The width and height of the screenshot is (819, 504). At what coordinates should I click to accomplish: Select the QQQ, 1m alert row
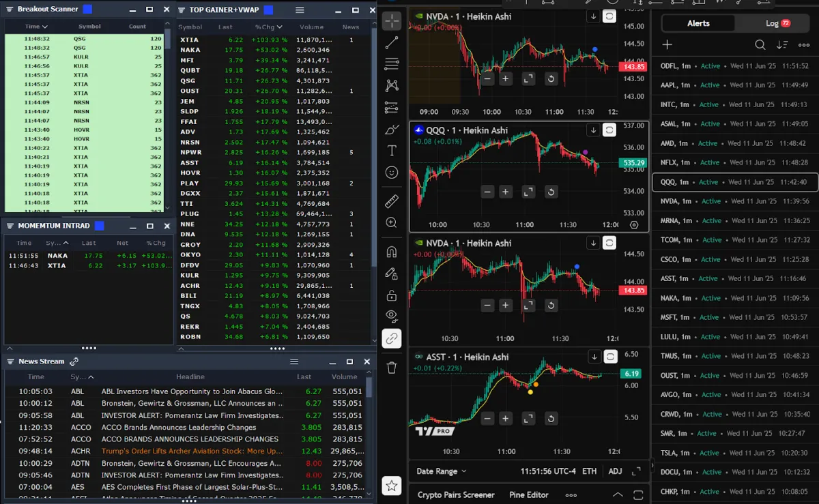735,182
